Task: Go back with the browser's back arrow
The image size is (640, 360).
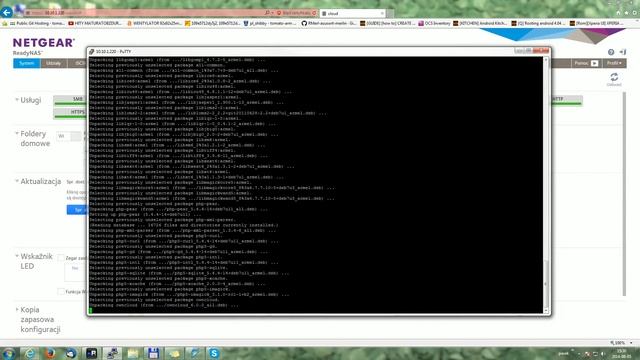Action: (x=7, y=12)
